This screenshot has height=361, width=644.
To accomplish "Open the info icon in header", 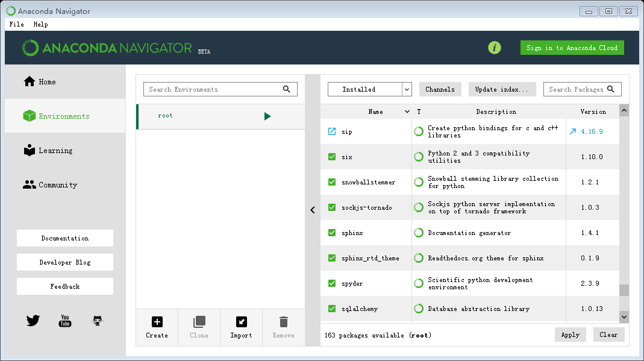I will click(495, 48).
